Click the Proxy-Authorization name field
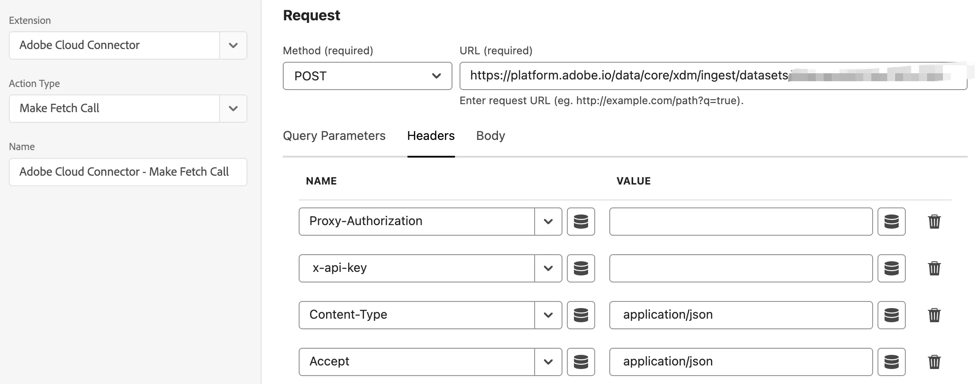This screenshot has height=384, width=980. click(x=417, y=222)
